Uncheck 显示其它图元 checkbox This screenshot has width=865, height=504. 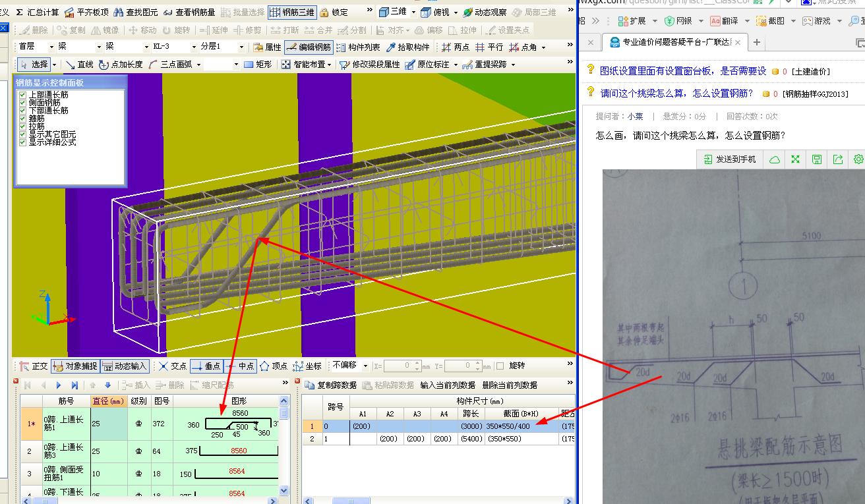pyautogui.click(x=23, y=134)
